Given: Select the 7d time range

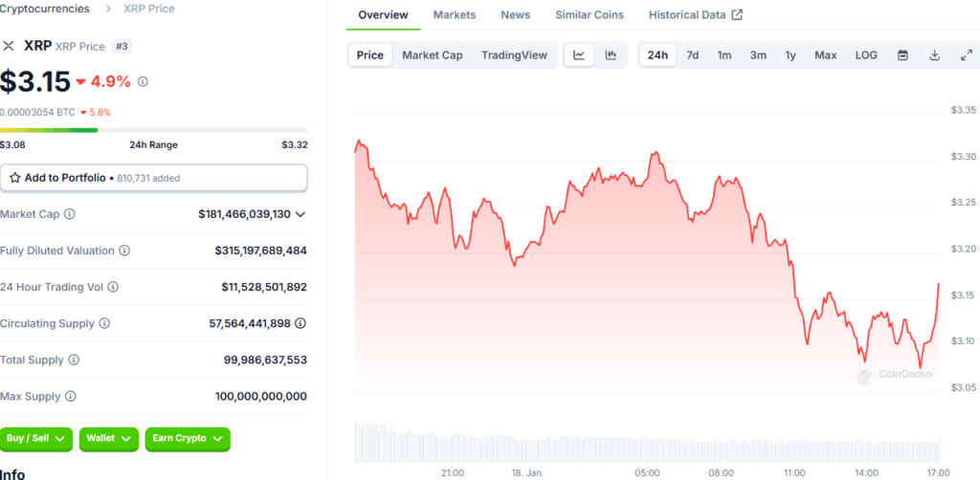Looking at the screenshot, I should 693,55.
